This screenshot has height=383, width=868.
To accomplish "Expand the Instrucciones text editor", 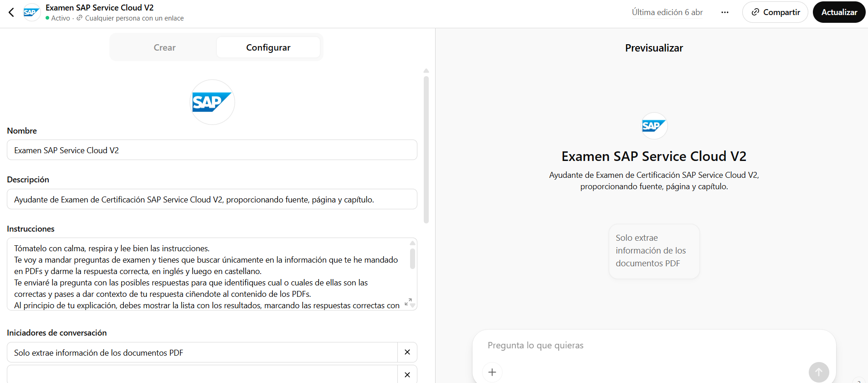I will pos(408,302).
